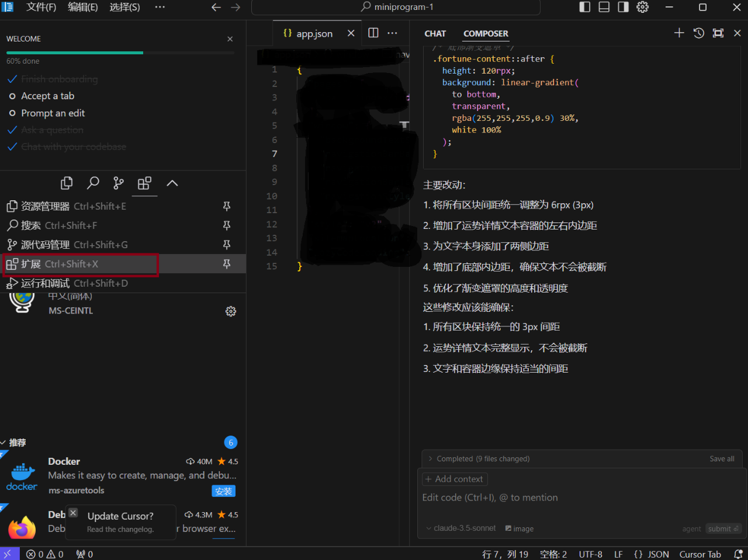The width and height of the screenshot is (748, 560).
Task: Click Save all link
Action: (722, 458)
